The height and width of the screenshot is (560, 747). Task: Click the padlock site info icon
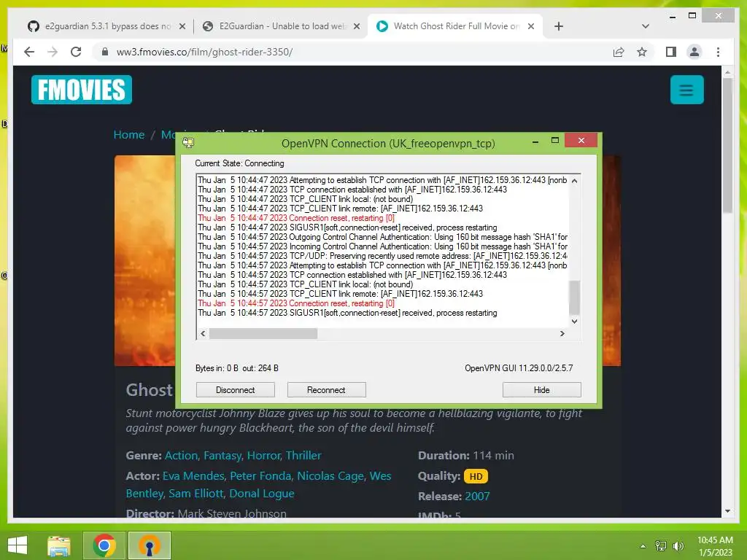[105, 52]
